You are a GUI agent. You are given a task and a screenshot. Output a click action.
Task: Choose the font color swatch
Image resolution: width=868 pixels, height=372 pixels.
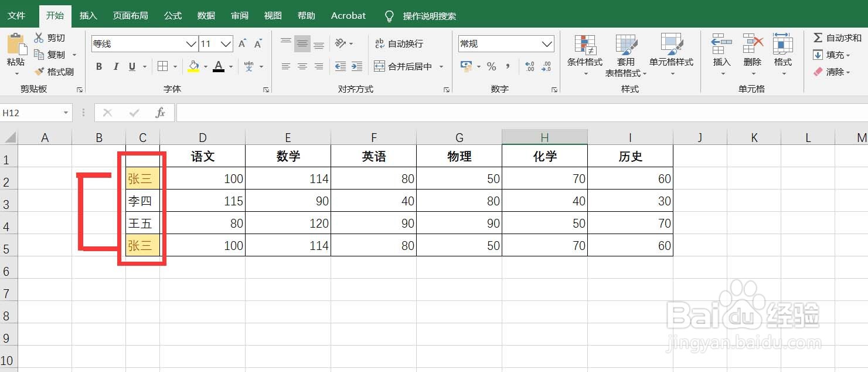(x=219, y=66)
